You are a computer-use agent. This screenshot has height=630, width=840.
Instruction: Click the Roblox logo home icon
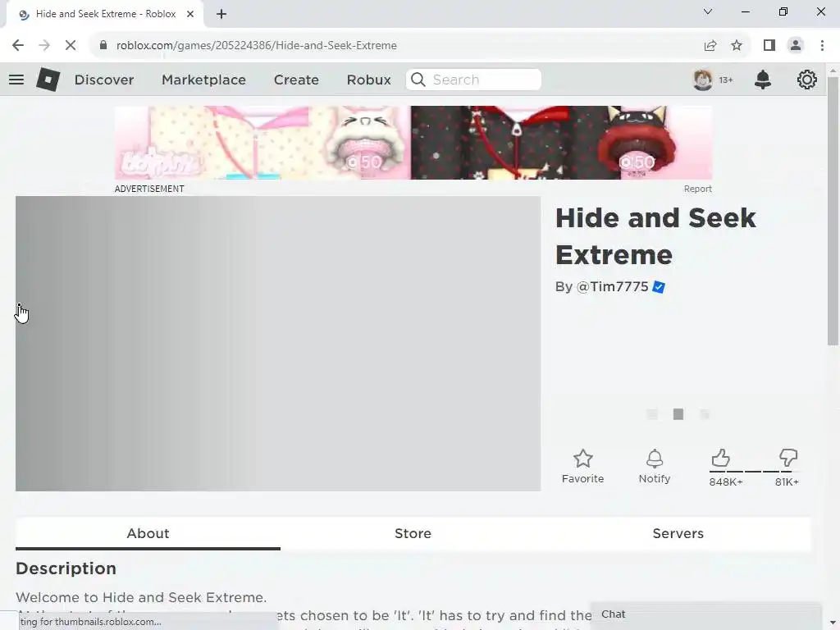point(48,80)
